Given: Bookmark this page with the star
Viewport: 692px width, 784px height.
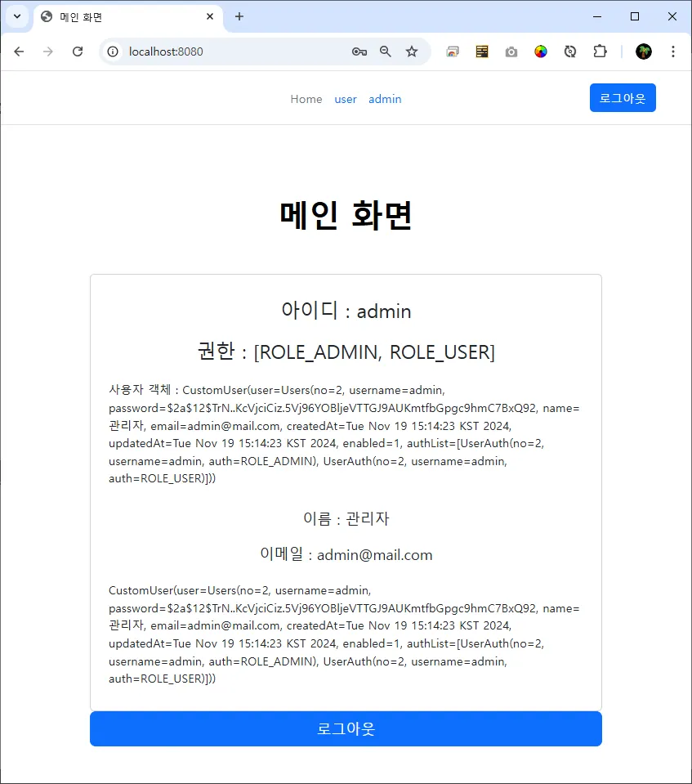Looking at the screenshot, I should [412, 52].
